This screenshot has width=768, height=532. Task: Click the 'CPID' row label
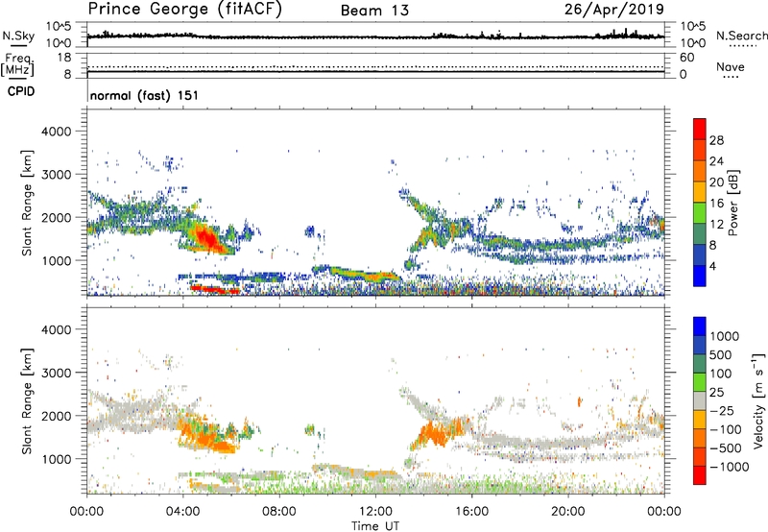click(21, 91)
